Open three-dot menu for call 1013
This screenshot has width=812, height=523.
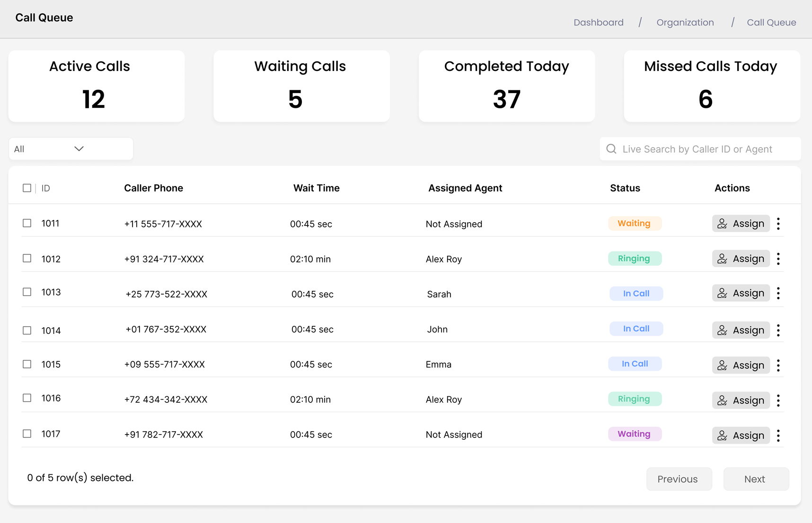click(x=778, y=293)
